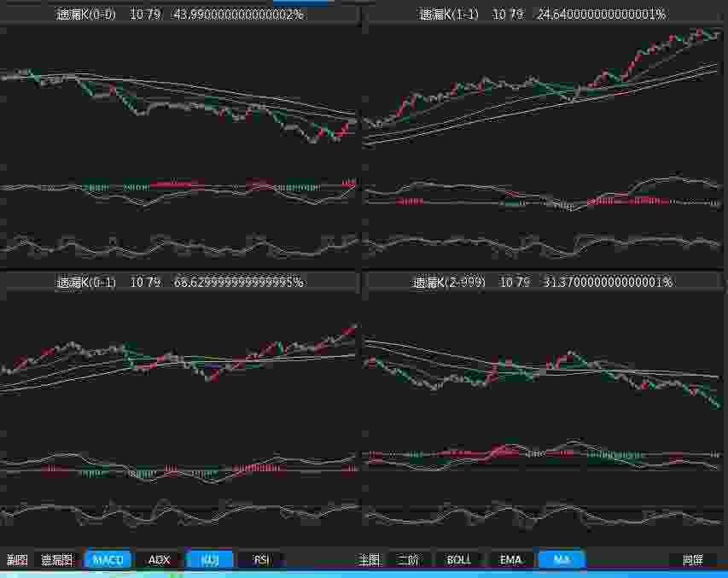Click the 同屏 button
The height and width of the screenshot is (578, 728).
[x=692, y=560]
